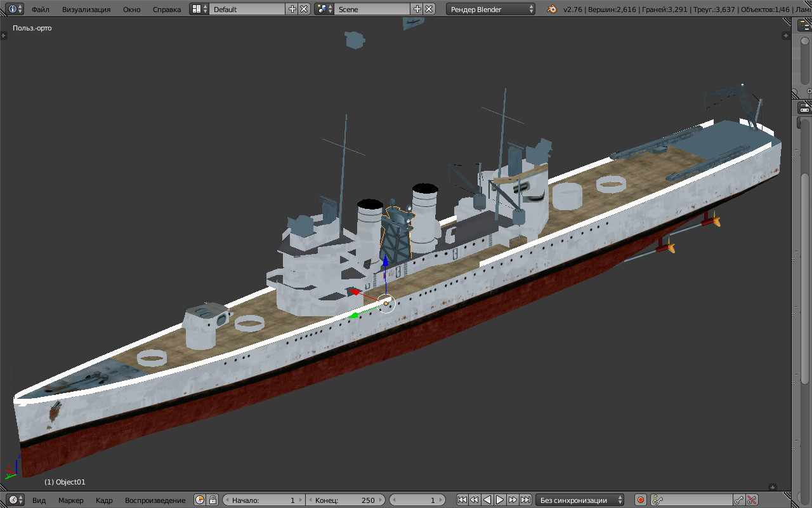Viewport: 812px width, 508px height.
Task: Open the screen layout browse icon
Action: coord(199,9)
